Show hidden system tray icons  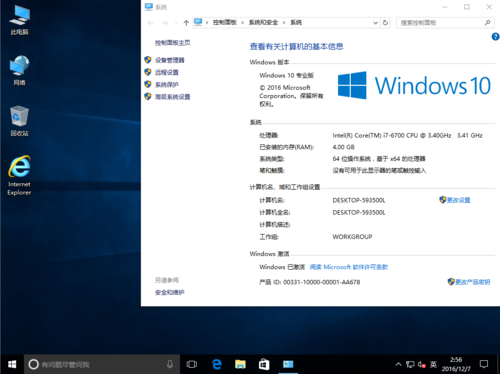pos(398,364)
